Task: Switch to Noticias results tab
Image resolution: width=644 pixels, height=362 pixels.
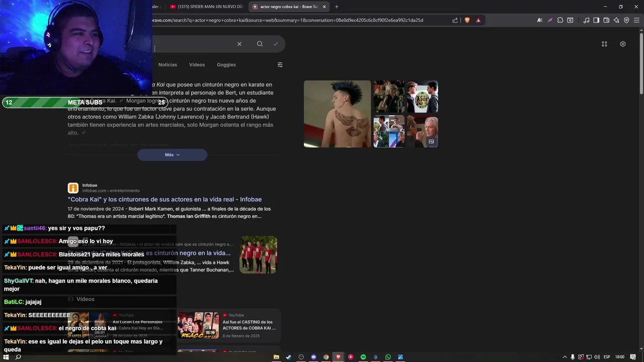Action: pyautogui.click(x=168, y=64)
